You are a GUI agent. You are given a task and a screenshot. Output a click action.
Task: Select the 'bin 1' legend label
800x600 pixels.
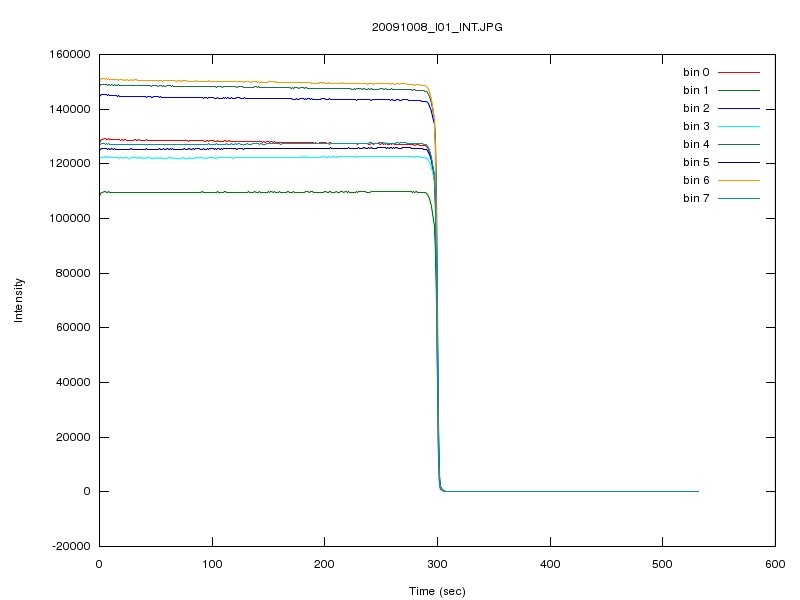click(x=696, y=90)
